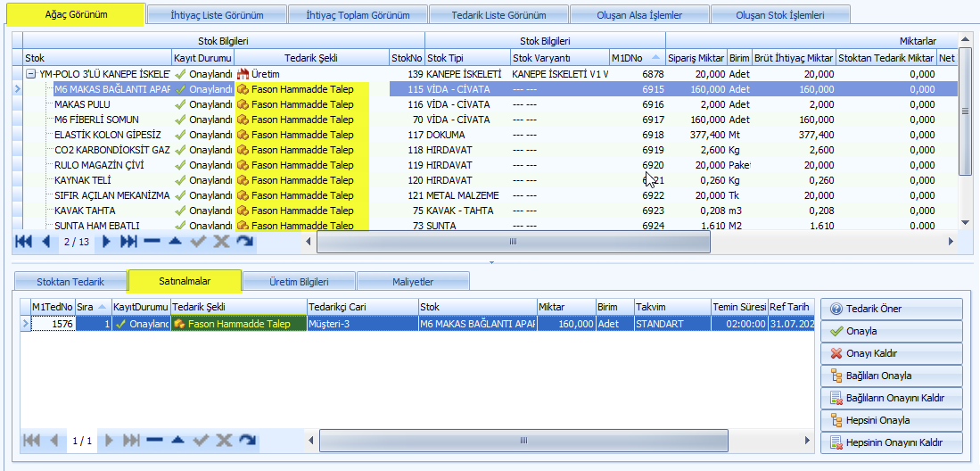
Task: Click refresh arrow icon in top grid navigator
Action: [x=245, y=242]
